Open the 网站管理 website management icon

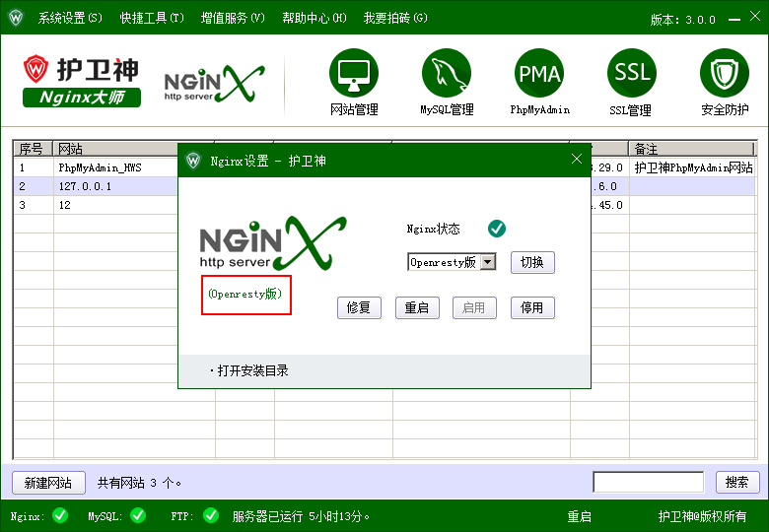(x=354, y=74)
